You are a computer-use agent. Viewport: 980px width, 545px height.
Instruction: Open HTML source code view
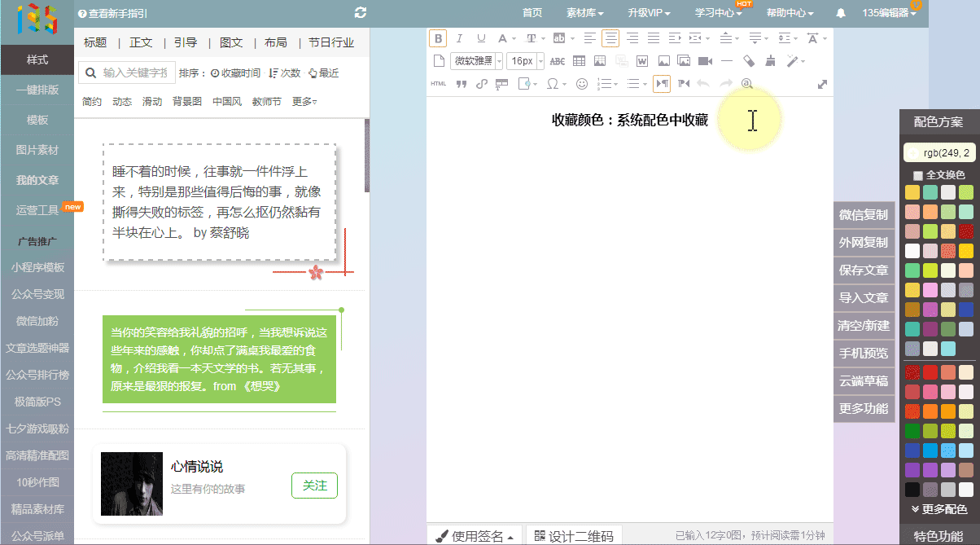tap(438, 83)
